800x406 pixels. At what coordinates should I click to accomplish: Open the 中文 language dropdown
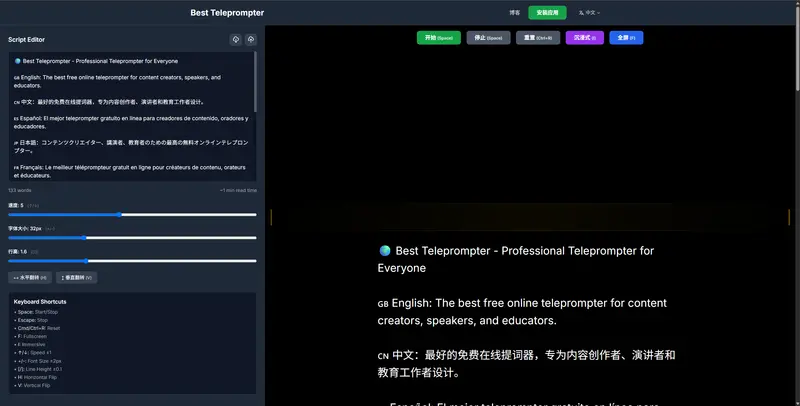[589, 13]
